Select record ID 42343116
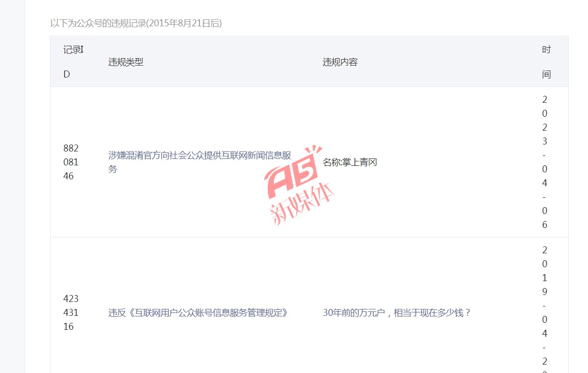The width and height of the screenshot is (588, 373). [71, 312]
